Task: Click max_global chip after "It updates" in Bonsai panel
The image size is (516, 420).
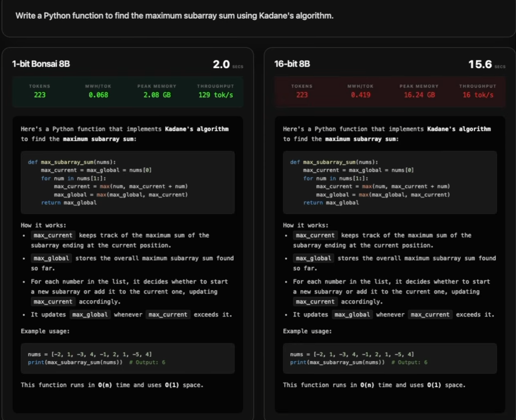Action: pos(90,315)
